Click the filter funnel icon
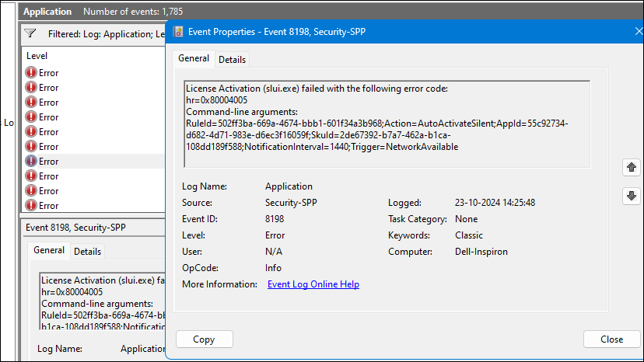 (30, 33)
